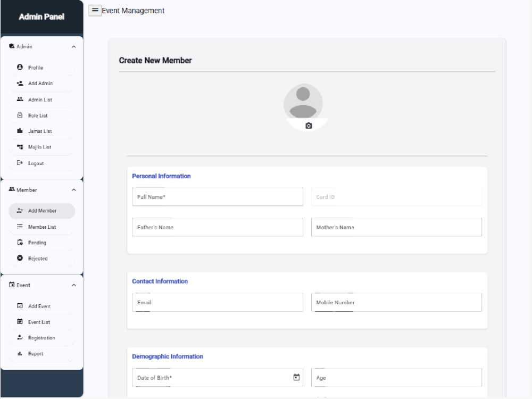Open Role List page

(41, 115)
